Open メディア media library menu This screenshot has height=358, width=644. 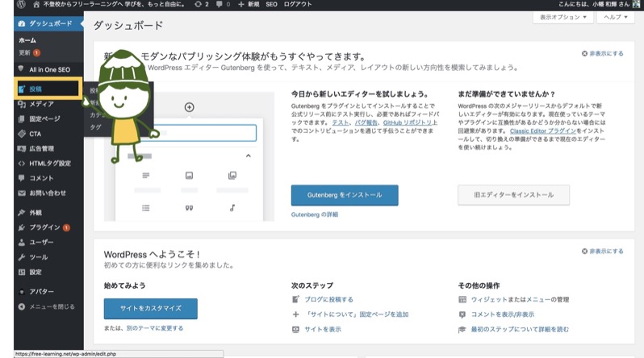tap(48, 104)
